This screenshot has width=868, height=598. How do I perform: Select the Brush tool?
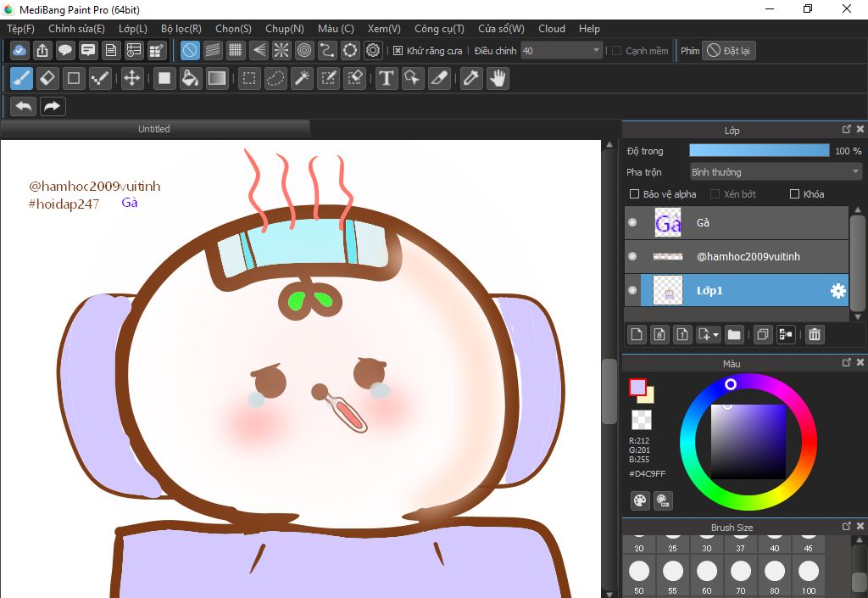click(21, 79)
